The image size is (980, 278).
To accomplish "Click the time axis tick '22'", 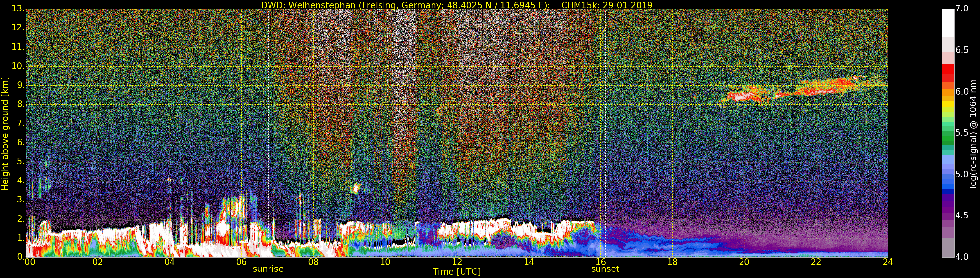I will pos(816,262).
